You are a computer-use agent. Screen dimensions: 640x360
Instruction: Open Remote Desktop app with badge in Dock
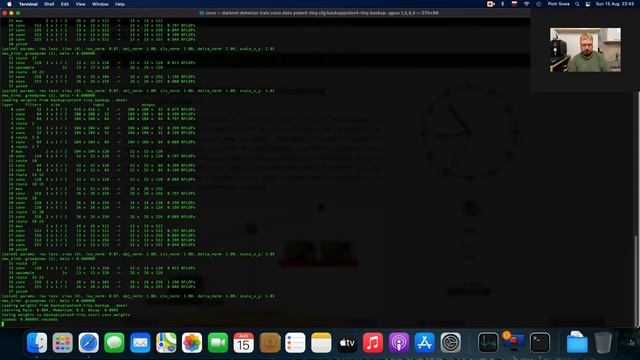514,342
